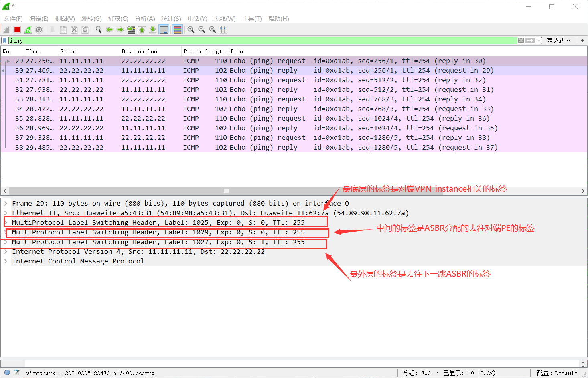This screenshot has width=588, height=378.
Task: Click the filter bookmark icon
Action: tap(5, 40)
